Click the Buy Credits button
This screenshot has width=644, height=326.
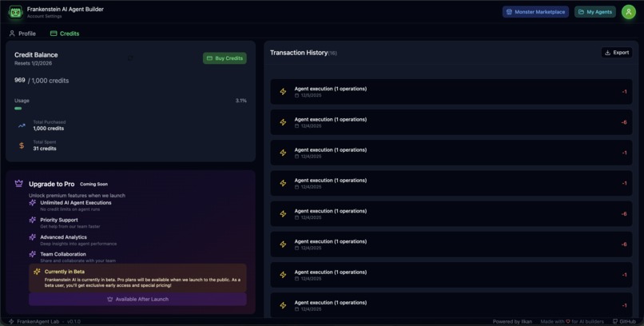pos(225,58)
